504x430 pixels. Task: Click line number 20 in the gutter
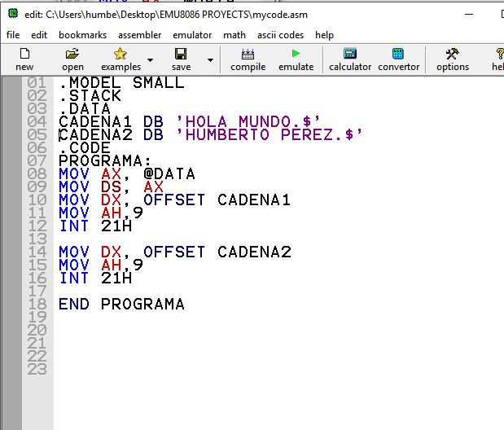coord(37,330)
